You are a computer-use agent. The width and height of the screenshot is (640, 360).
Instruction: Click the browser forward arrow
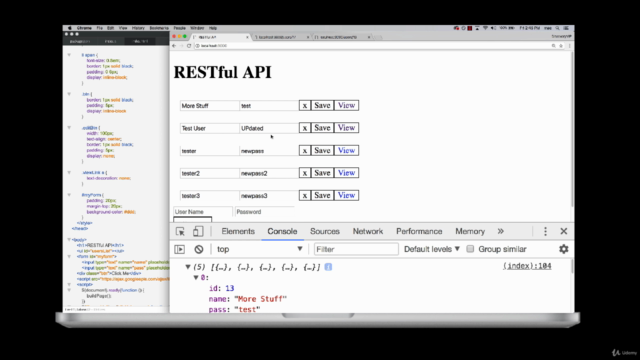click(x=182, y=46)
